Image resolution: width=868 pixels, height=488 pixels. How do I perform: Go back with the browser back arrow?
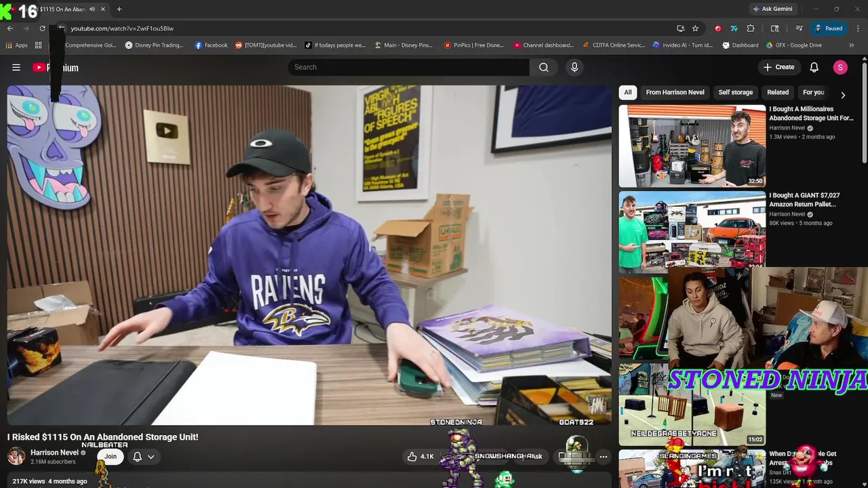click(10, 28)
